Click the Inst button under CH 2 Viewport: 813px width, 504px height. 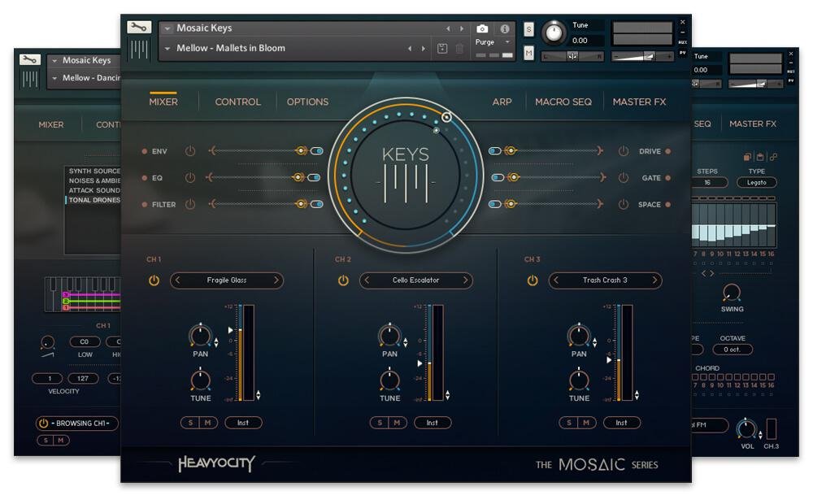[433, 423]
